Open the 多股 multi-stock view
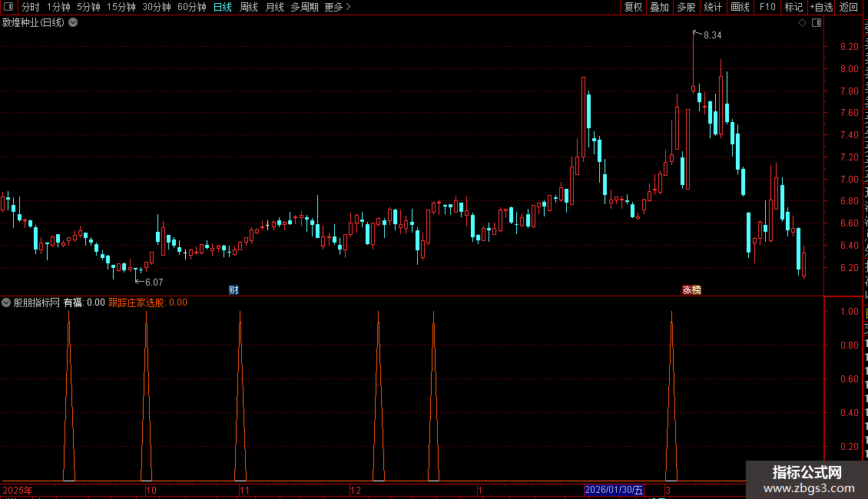868x499 pixels. pyautogui.click(x=687, y=7)
